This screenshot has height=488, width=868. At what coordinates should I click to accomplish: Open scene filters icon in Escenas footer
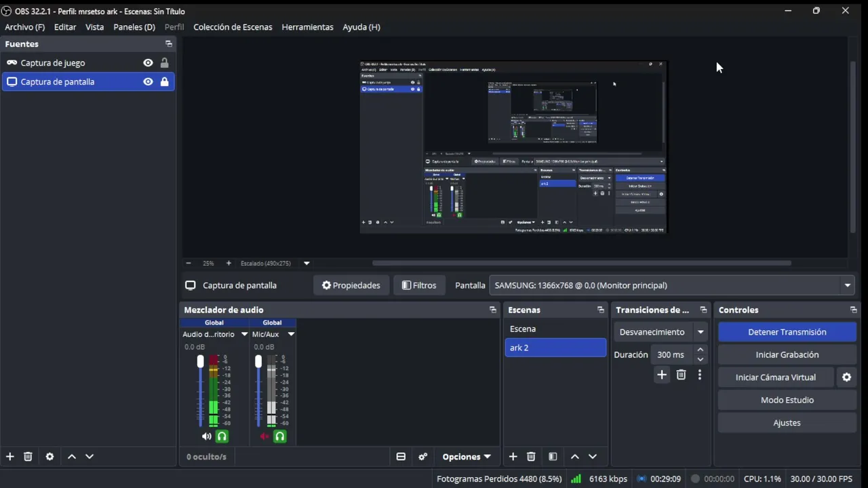(553, 457)
